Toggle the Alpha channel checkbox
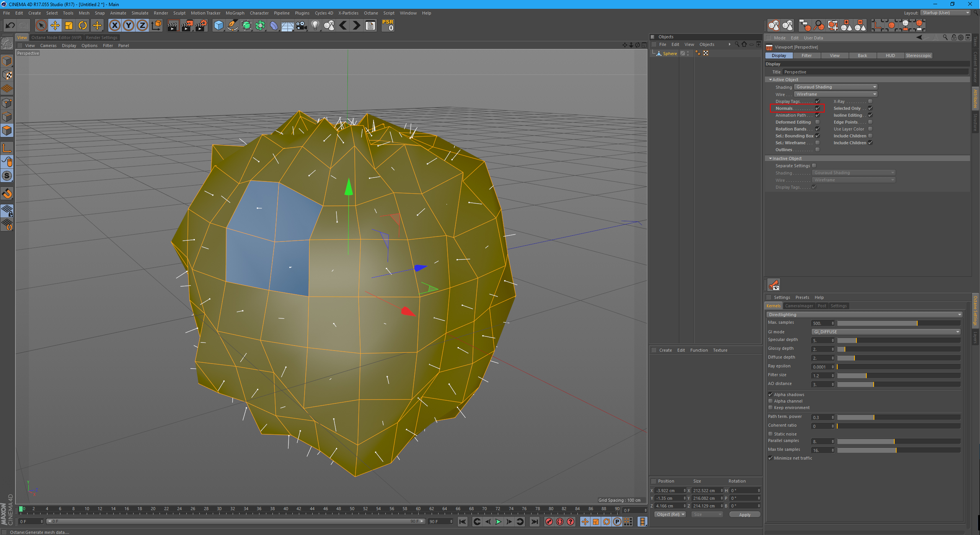This screenshot has height=535, width=980. [x=771, y=401]
